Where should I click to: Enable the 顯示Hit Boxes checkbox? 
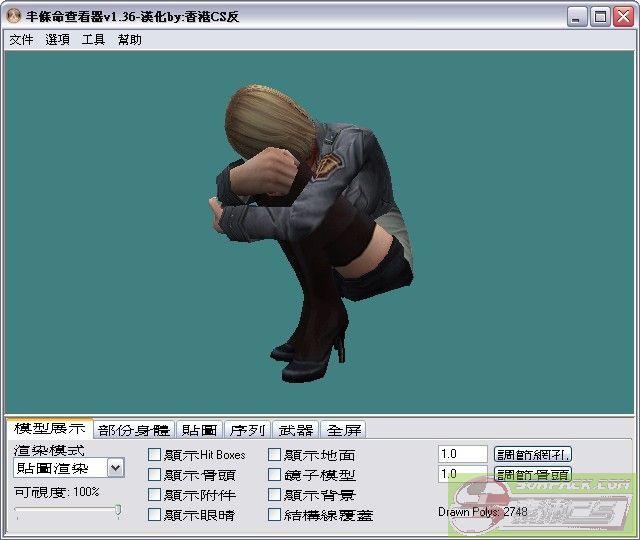[x=154, y=454]
